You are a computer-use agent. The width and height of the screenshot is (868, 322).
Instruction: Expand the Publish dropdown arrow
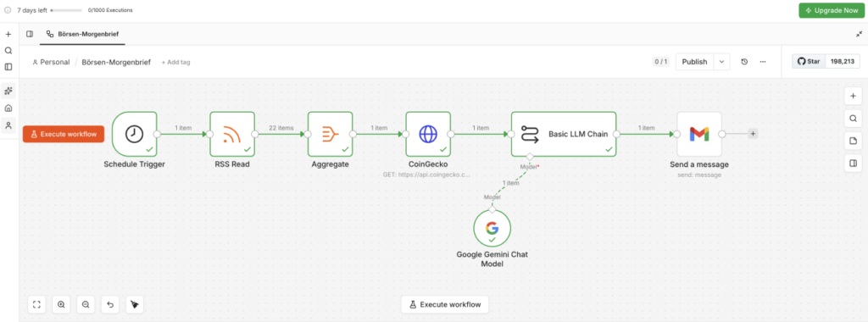click(x=722, y=62)
